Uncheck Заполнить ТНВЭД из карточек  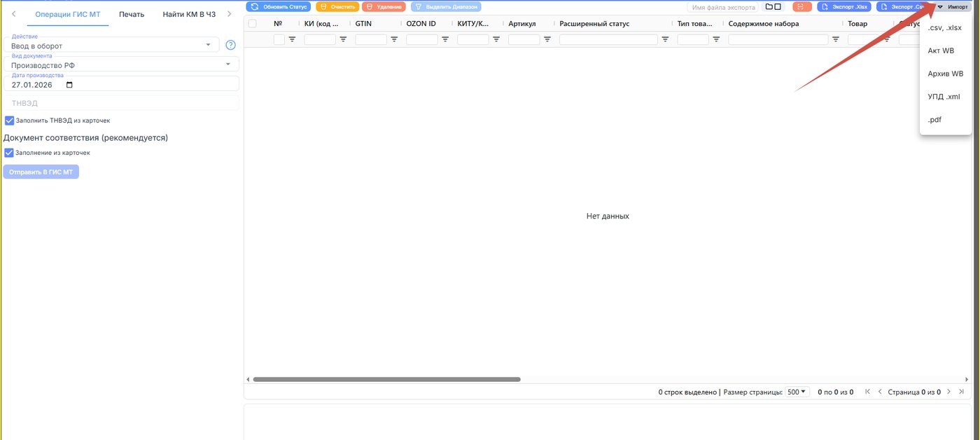click(9, 121)
